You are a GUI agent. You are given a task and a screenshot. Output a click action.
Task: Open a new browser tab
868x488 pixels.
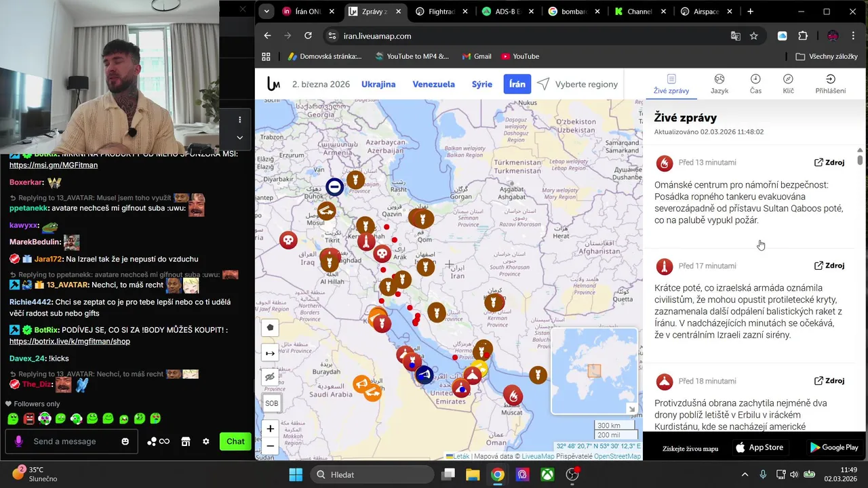pos(750,12)
